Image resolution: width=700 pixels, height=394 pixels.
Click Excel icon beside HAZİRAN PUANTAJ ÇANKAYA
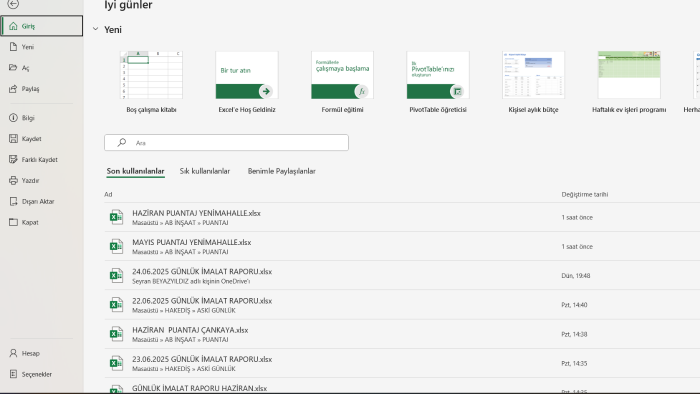pyautogui.click(x=116, y=334)
